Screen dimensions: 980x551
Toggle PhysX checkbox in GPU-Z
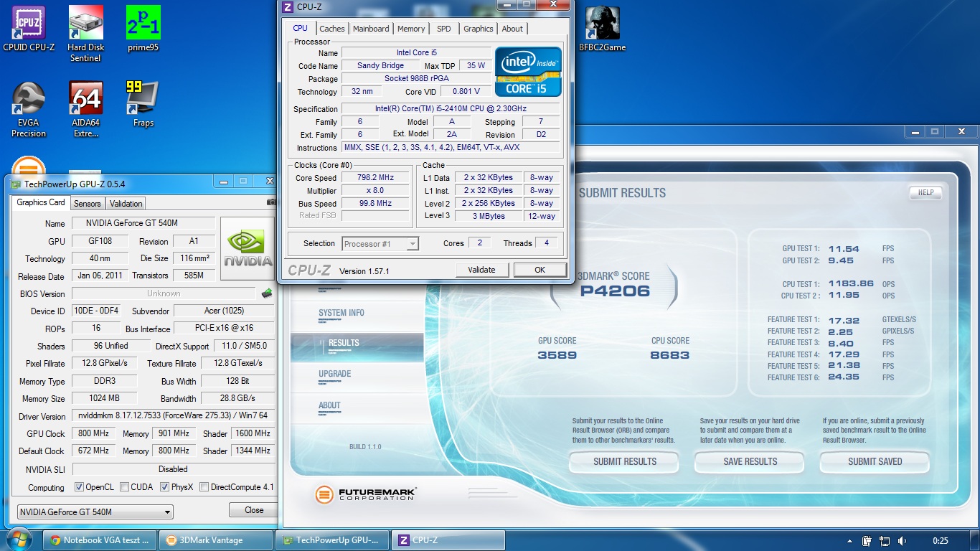pyautogui.click(x=164, y=487)
